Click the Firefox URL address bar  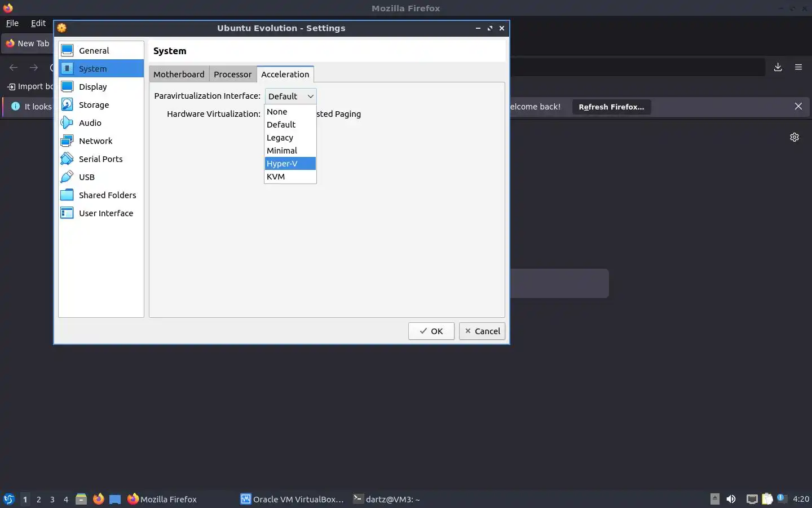[637, 67]
